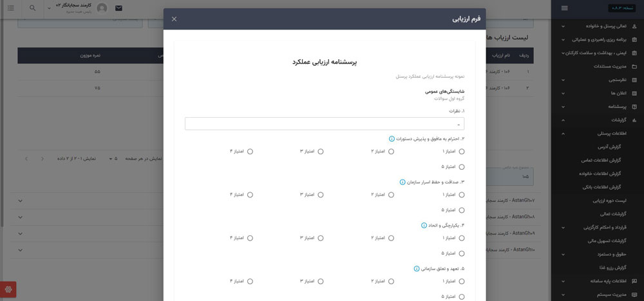Show info for یکپارچگی و اتحاد question
644x301 pixels.
click(x=423, y=225)
